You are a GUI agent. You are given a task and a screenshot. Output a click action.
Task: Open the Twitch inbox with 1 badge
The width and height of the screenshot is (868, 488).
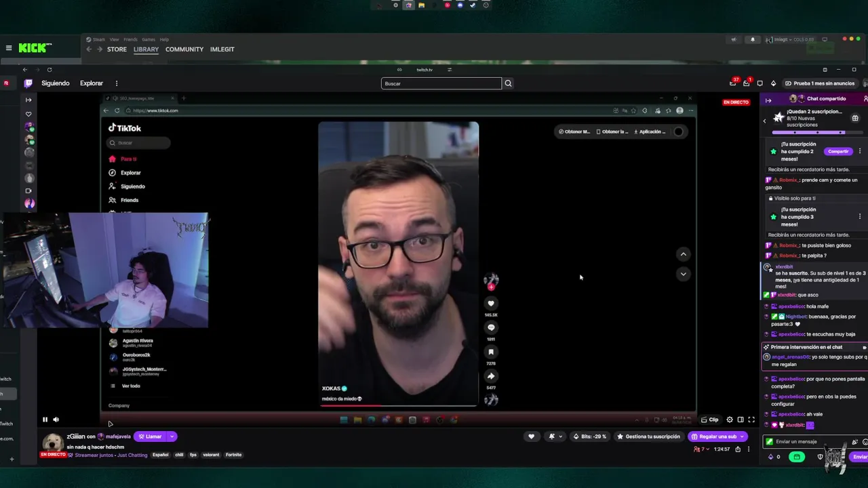click(747, 83)
